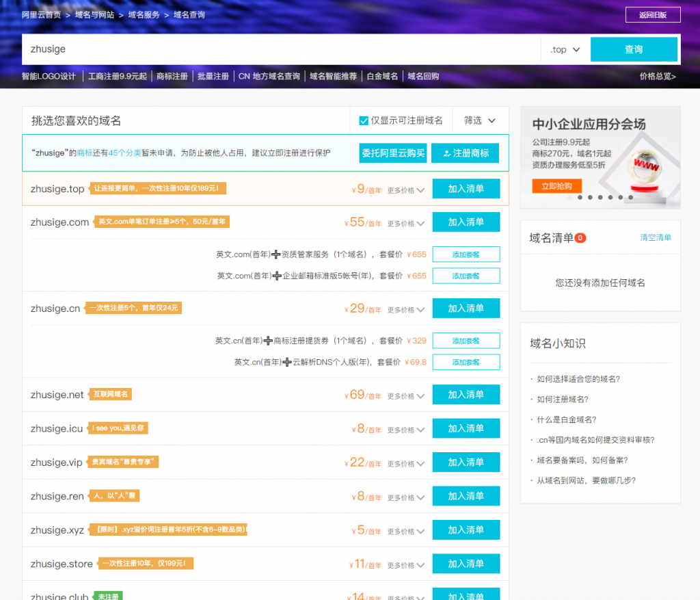Screen dimensions: 700x600
Task: Open .cn等国内域名如何提交资料审核? article
Action: (x=595, y=440)
